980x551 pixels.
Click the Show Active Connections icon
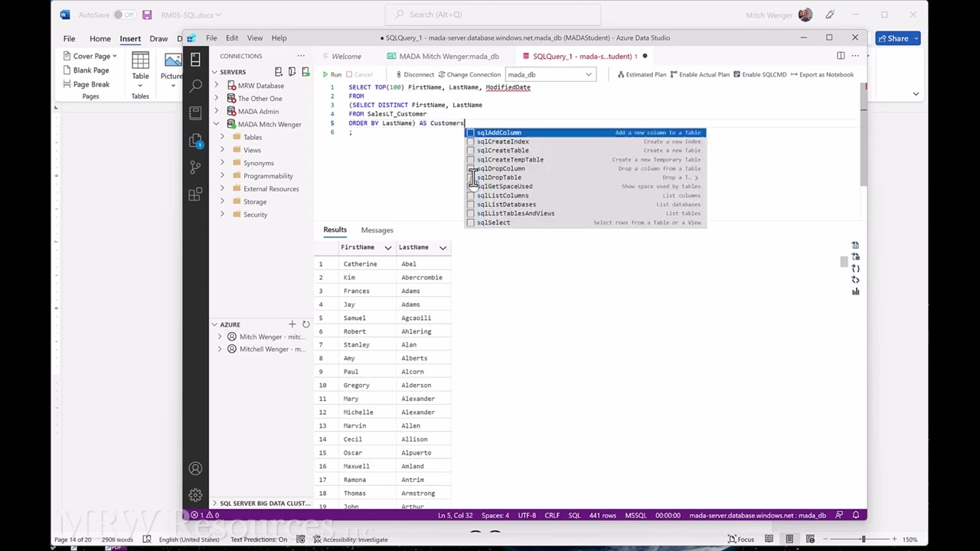[x=305, y=72]
